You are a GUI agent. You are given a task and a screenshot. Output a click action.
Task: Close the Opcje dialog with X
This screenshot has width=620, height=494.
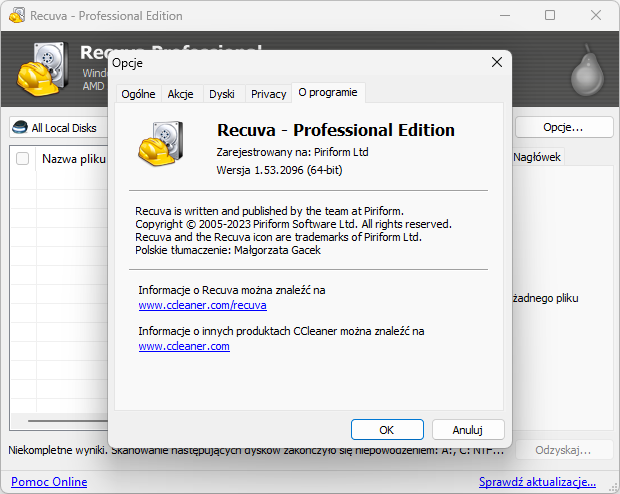[497, 62]
